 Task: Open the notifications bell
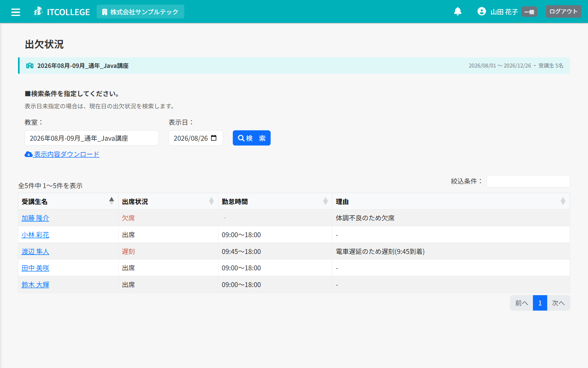(458, 11)
